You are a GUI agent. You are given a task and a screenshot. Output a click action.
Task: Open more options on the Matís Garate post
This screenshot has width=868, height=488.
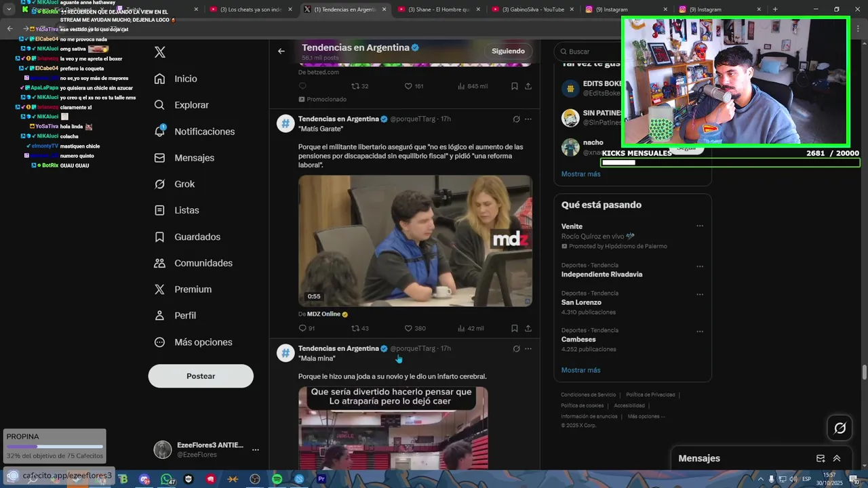click(x=528, y=119)
